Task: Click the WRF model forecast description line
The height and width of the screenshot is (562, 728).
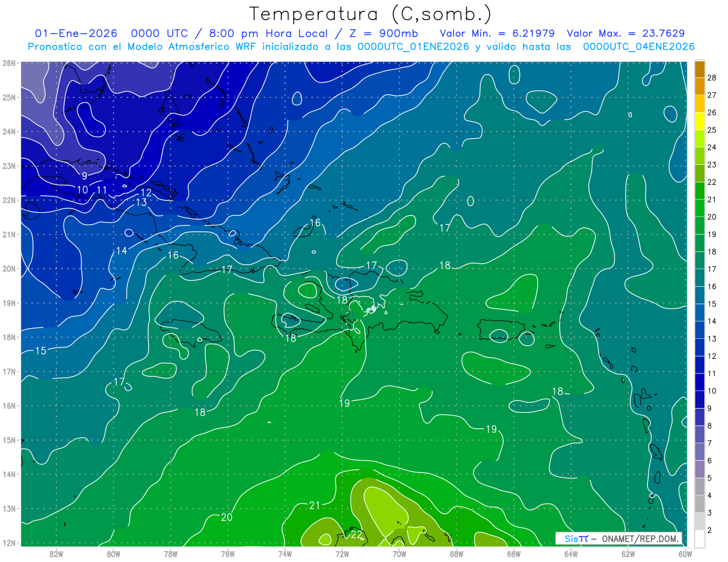Action: click(x=361, y=47)
